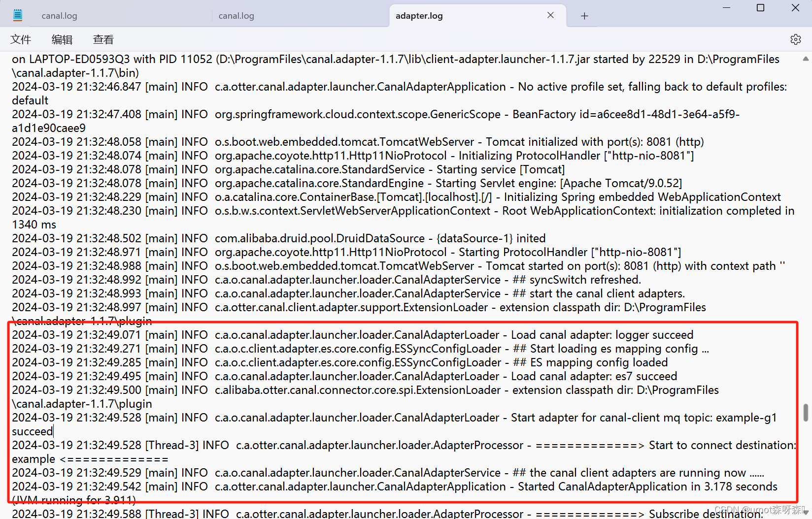Select the adapter.log tab
The height and width of the screenshot is (519, 812).
(x=419, y=16)
